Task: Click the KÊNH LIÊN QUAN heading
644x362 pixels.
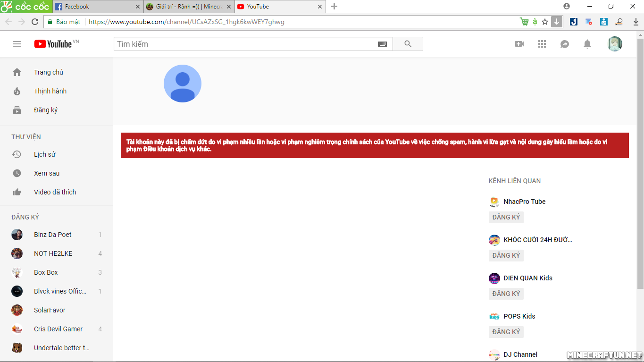Action: coord(515,181)
